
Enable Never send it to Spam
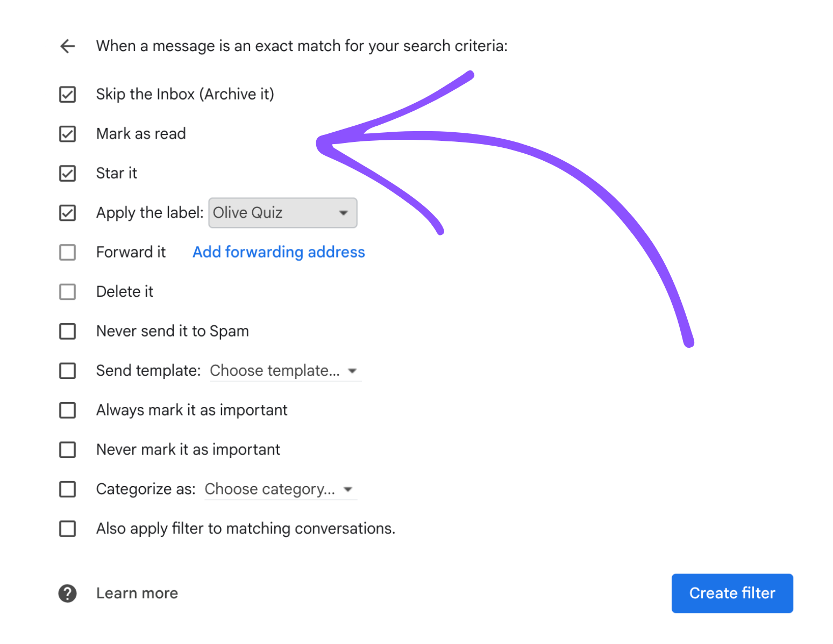pos(67,331)
